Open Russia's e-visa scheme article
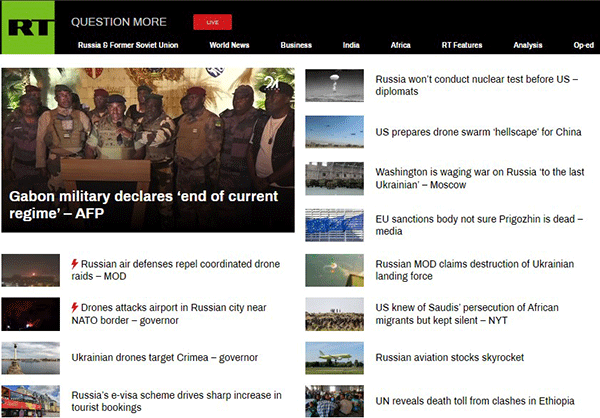The height and width of the screenshot is (418, 600). point(176,401)
